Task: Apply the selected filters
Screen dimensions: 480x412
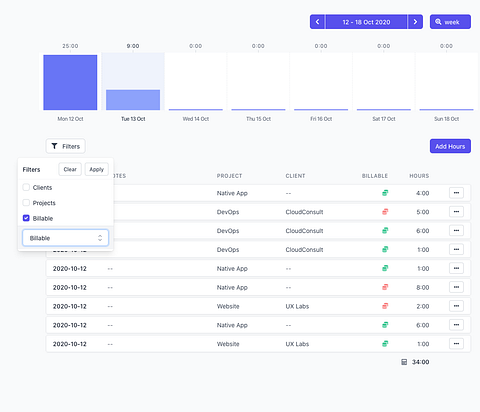Action: 97,169
